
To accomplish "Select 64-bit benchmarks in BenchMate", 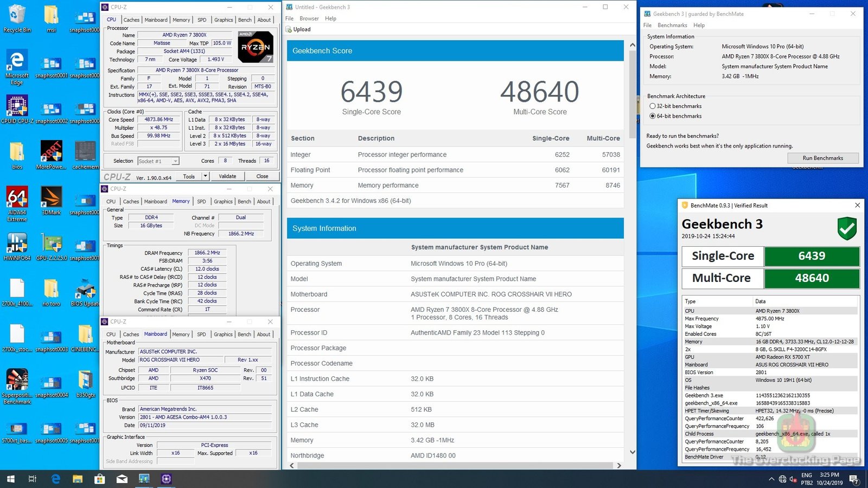I will pyautogui.click(x=653, y=116).
